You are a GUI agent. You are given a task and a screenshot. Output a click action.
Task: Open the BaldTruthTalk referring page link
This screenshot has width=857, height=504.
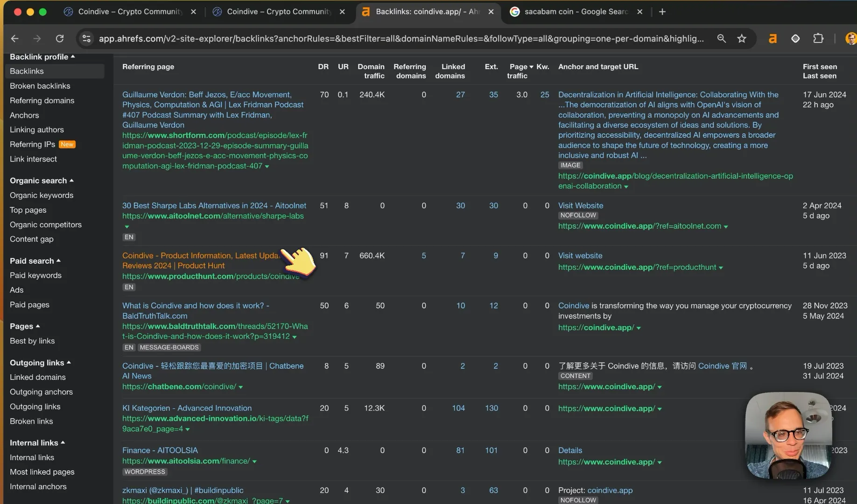pos(196,311)
